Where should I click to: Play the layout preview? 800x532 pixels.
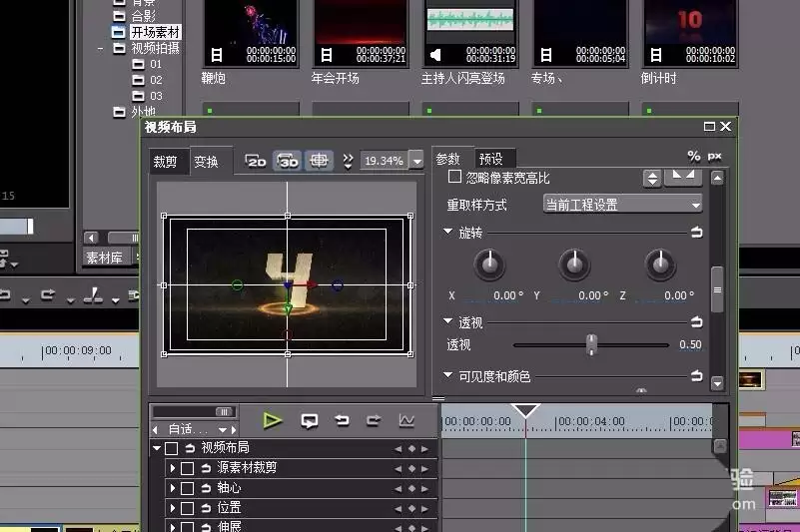(x=272, y=421)
